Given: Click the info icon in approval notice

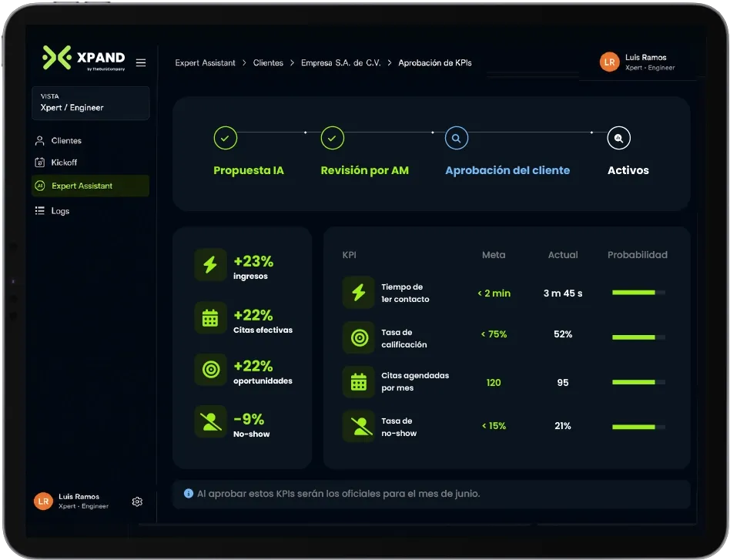Looking at the screenshot, I should 189,494.
